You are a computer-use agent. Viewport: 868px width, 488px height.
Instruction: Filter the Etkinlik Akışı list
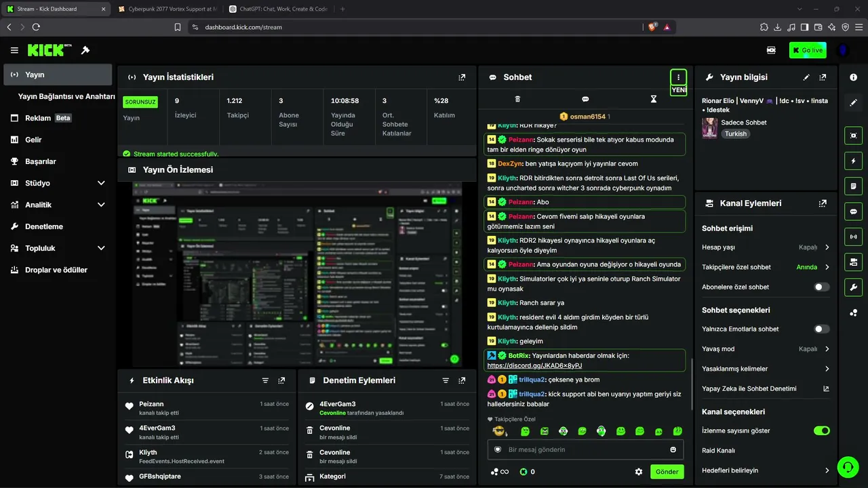tap(265, 381)
